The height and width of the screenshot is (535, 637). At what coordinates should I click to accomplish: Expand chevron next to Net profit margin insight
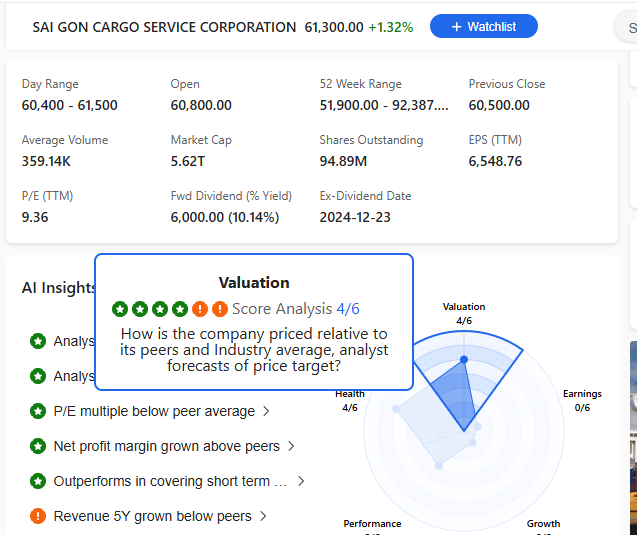(x=291, y=446)
